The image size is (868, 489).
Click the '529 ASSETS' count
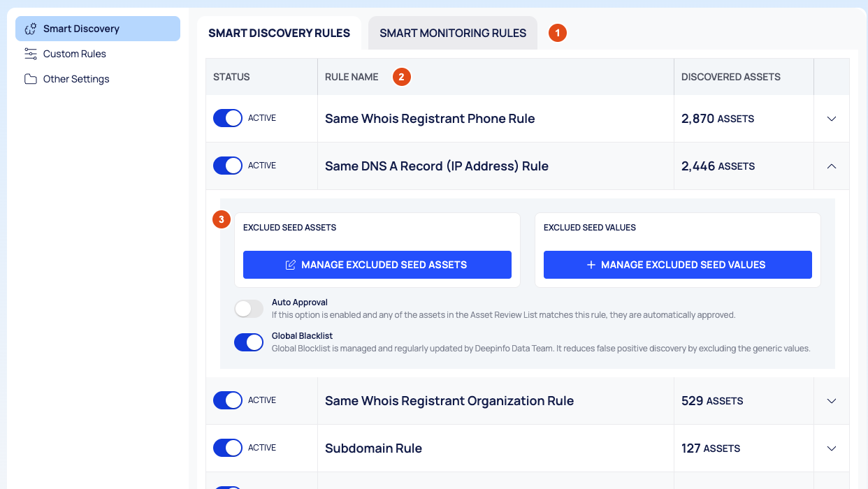click(x=712, y=401)
